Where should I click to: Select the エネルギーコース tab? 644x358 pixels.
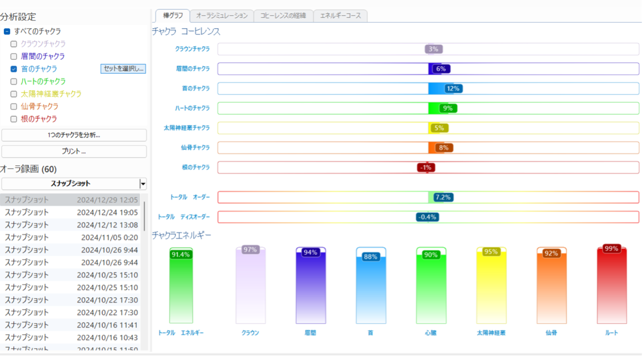pos(340,16)
